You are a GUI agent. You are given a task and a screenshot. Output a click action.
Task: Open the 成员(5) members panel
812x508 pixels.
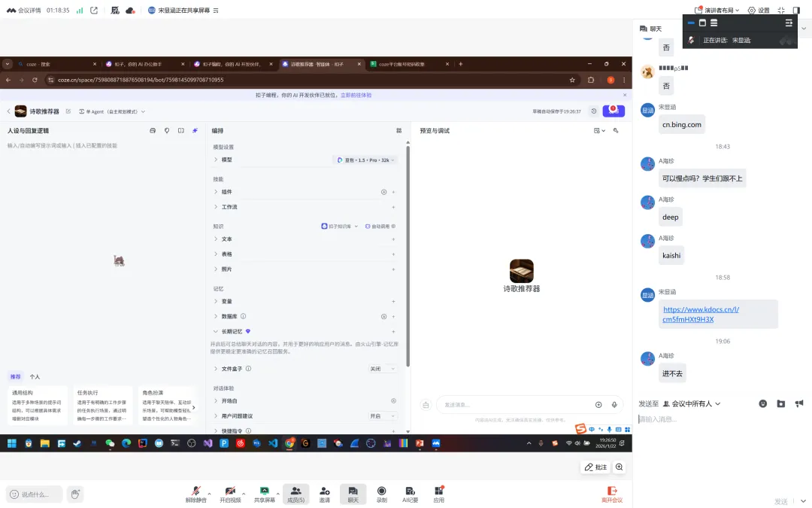click(295, 494)
